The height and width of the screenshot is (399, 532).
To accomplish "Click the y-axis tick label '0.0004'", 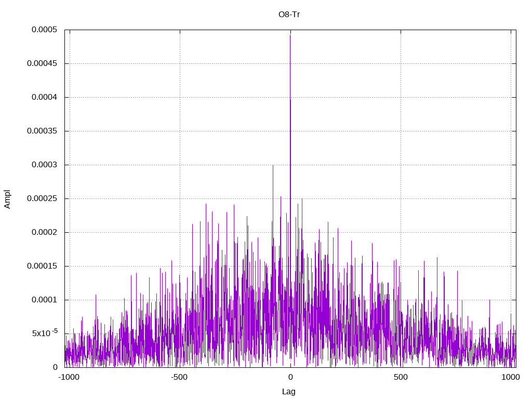I will (45, 97).
